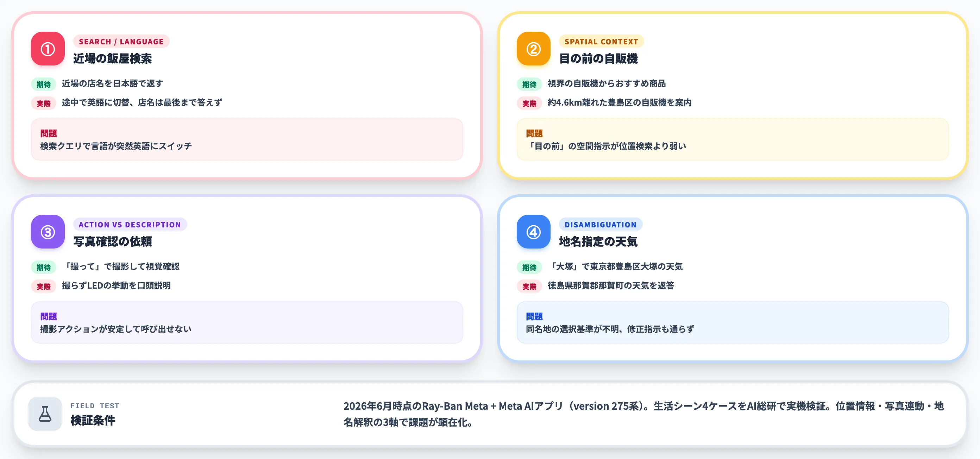Click the text 徳島県那賀郡那賀町の天気を返答
This screenshot has width=980, height=459.
(x=611, y=285)
